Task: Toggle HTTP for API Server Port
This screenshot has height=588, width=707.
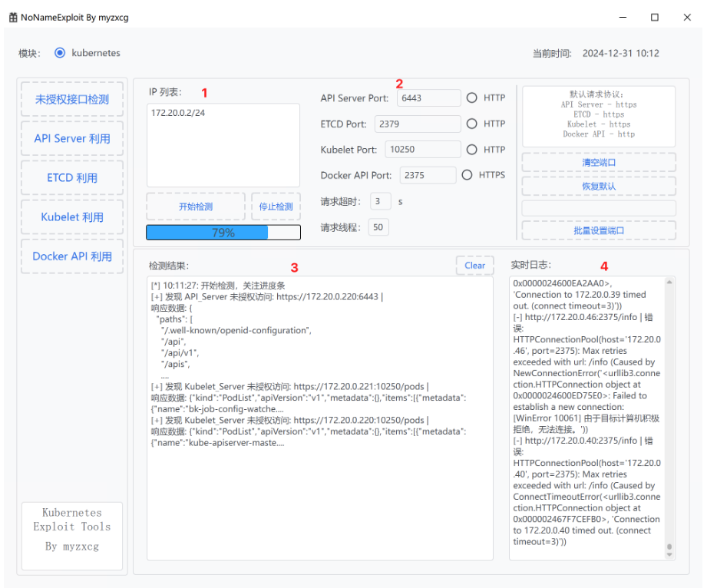Action: point(471,97)
